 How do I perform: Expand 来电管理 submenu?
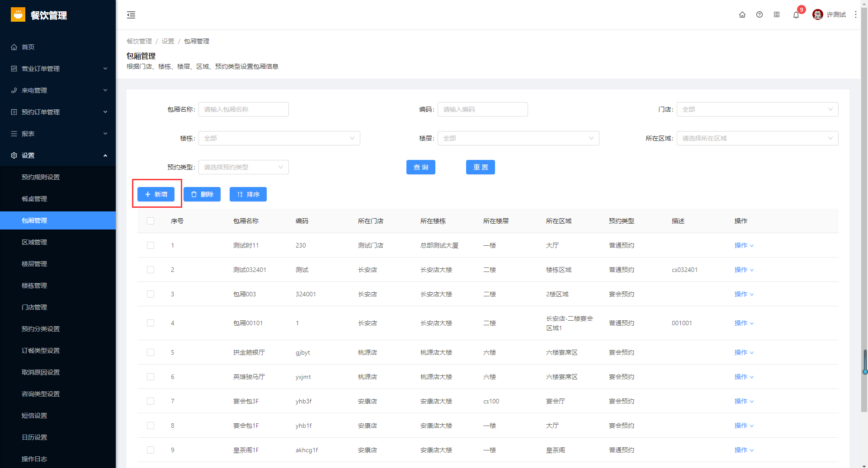pyautogui.click(x=105, y=90)
